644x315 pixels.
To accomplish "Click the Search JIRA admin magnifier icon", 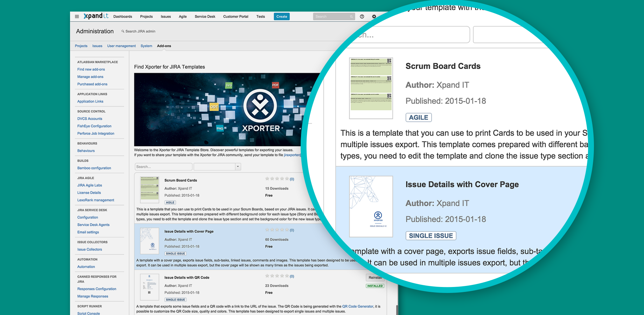I will pyautogui.click(x=123, y=31).
